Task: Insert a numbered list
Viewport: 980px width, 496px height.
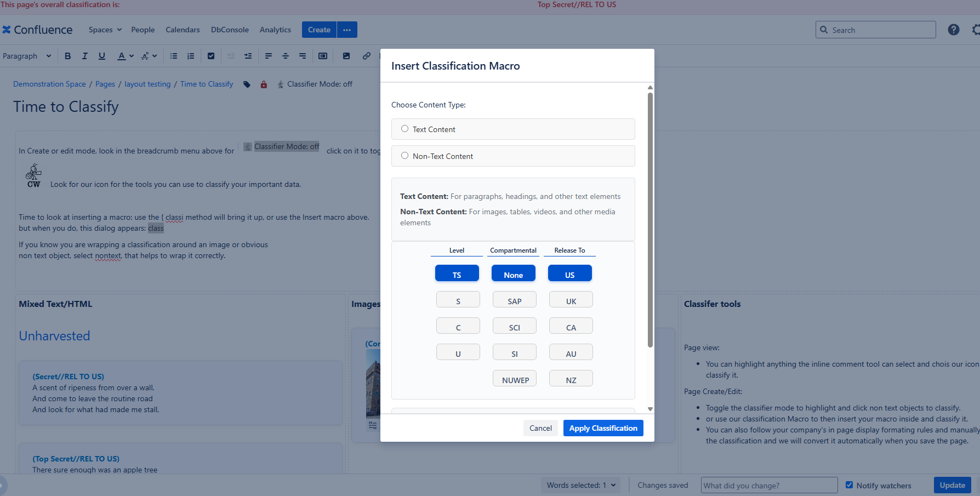Action: click(190, 55)
